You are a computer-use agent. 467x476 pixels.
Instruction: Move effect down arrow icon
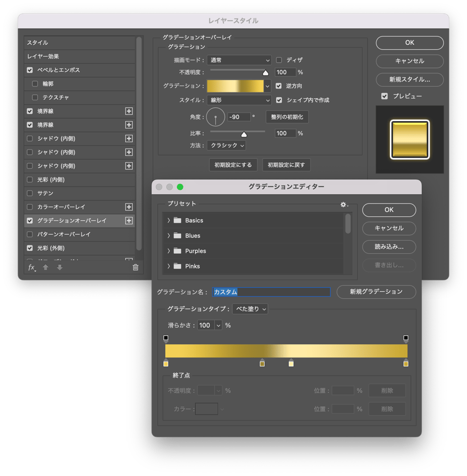pos(60,267)
